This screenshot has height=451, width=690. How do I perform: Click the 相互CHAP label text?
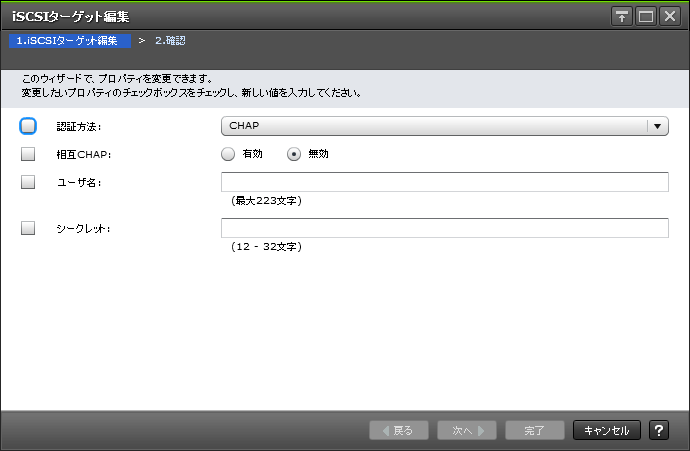(84, 154)
